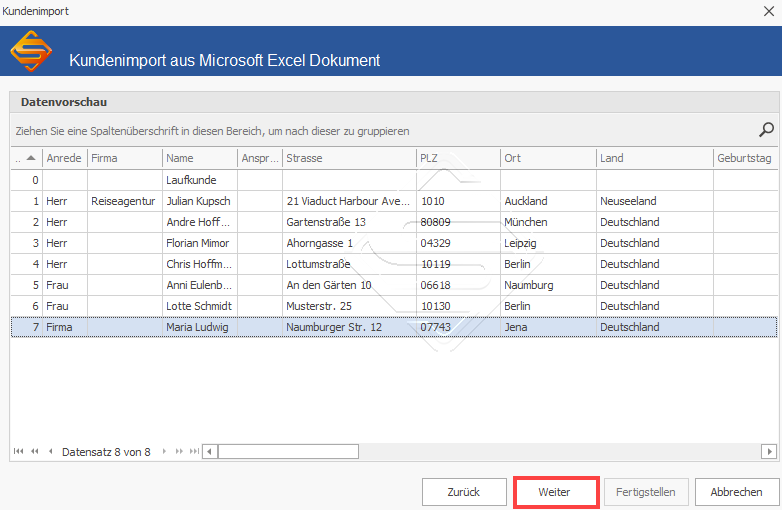Go to next page navigator button
The image size is (782, 510).
(179, 452)
